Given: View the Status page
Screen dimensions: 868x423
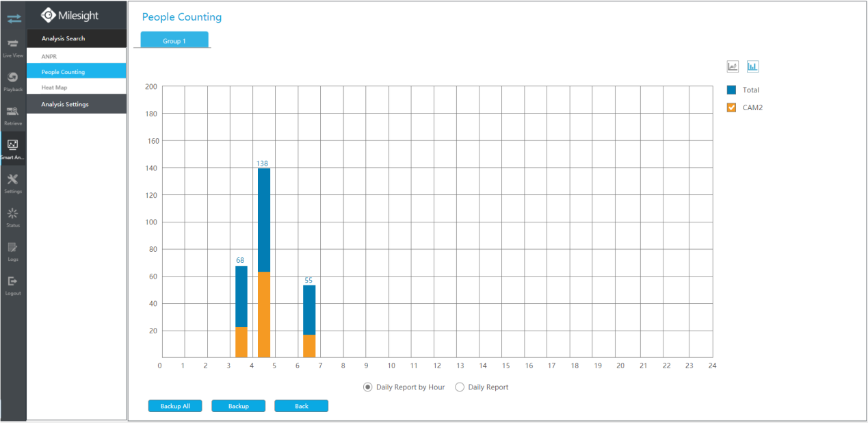Looking at the screenshot, I should pyautogui.click(x=13, y=217).
